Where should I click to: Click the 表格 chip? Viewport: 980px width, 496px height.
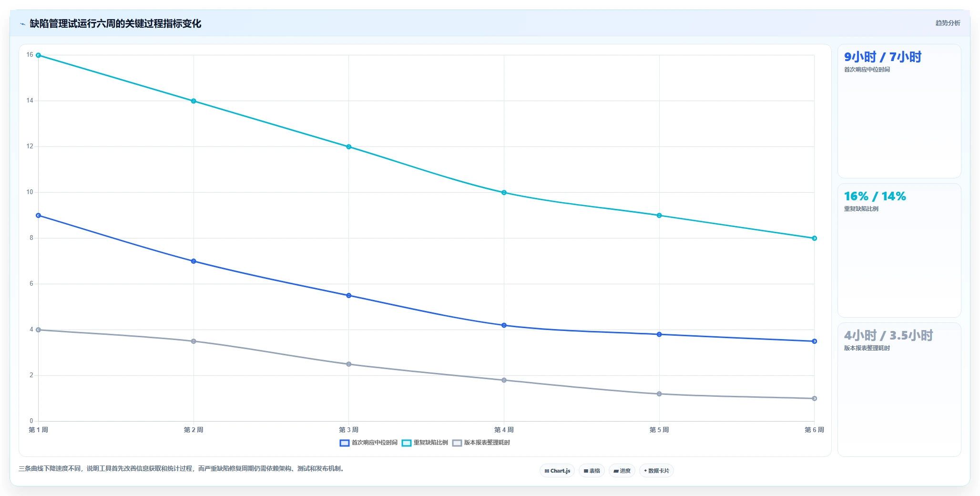point(592,471)
